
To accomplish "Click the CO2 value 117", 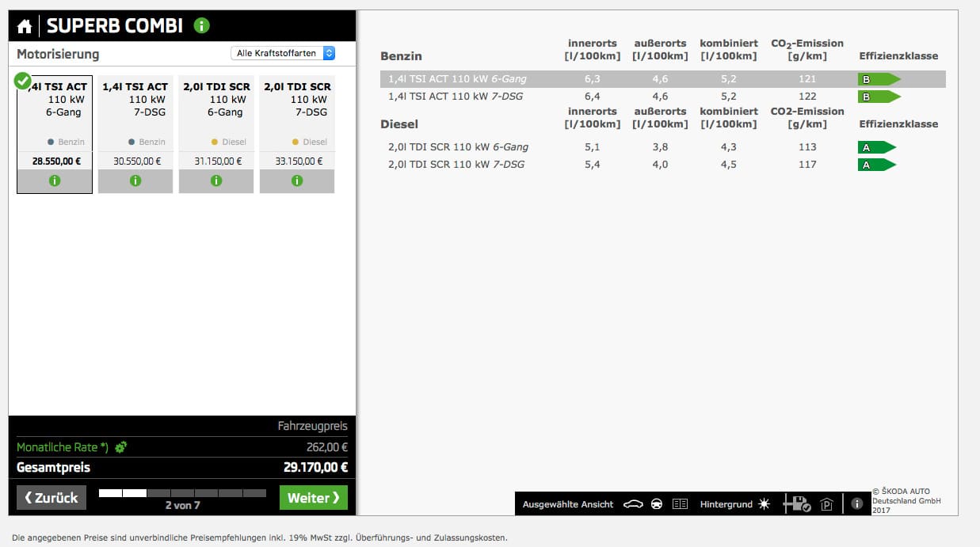I will click(x=807, y=165).
